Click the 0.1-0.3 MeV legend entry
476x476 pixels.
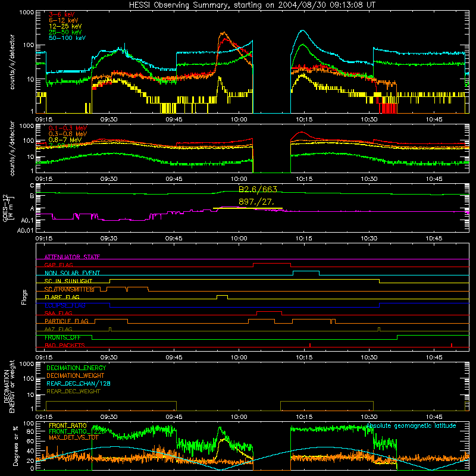pos(68,128)
